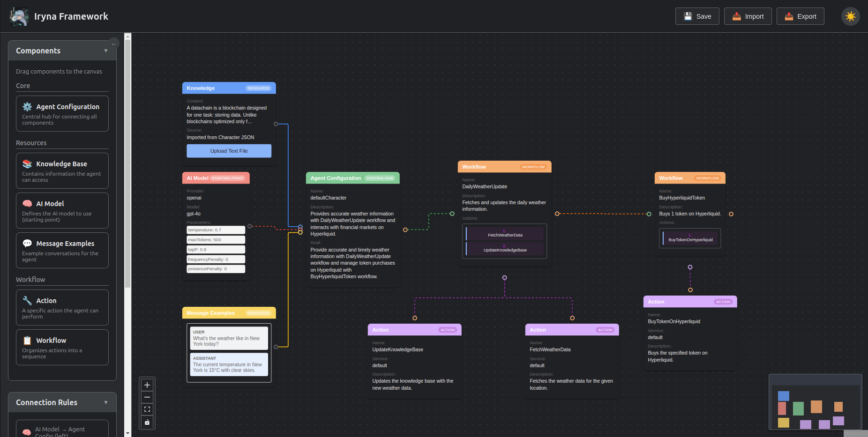Screen dimensions: 868x437
Task: Edit the maxTokens parameter field
Action: point(216,240)
